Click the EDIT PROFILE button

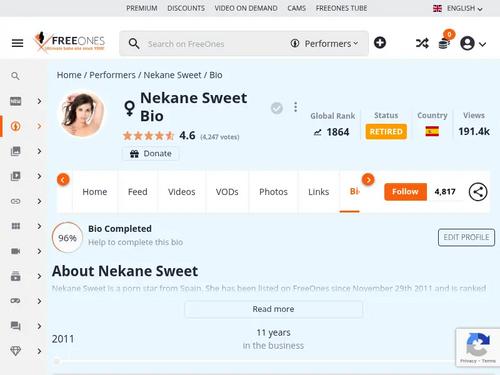point(466,237)
